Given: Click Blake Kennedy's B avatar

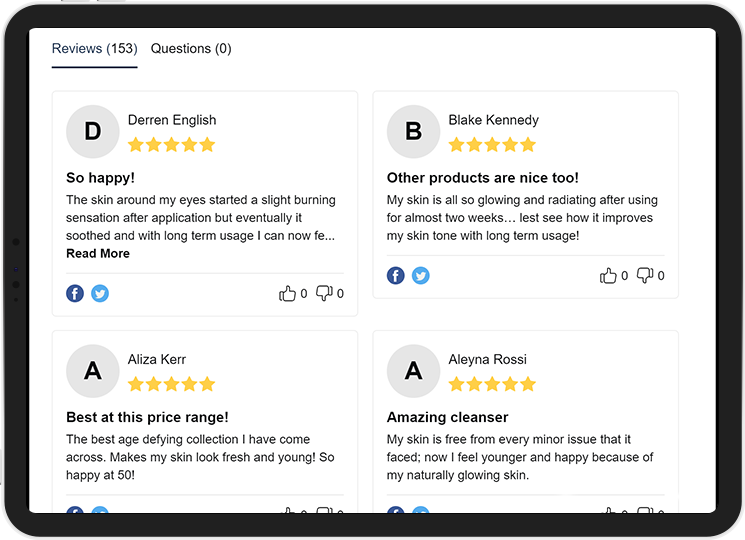Looking at the screenshot, I should pos(413,132).
